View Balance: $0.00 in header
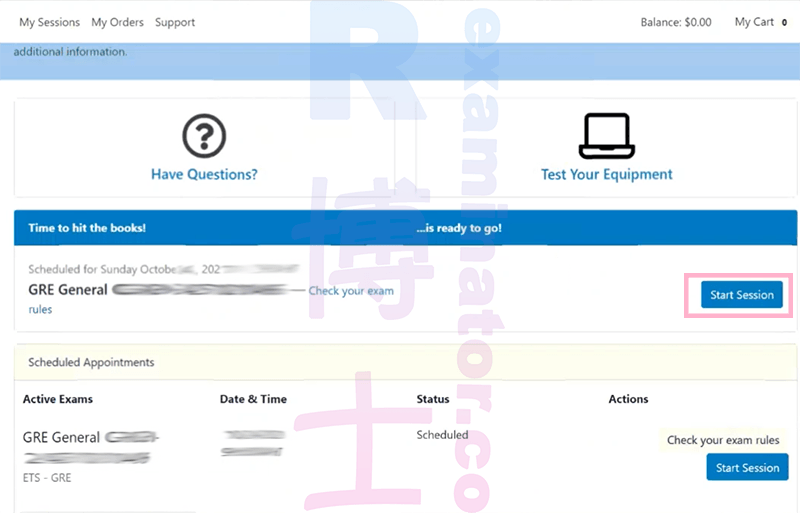The height and width of the screenshot is (513, 800). pos(676,22)
